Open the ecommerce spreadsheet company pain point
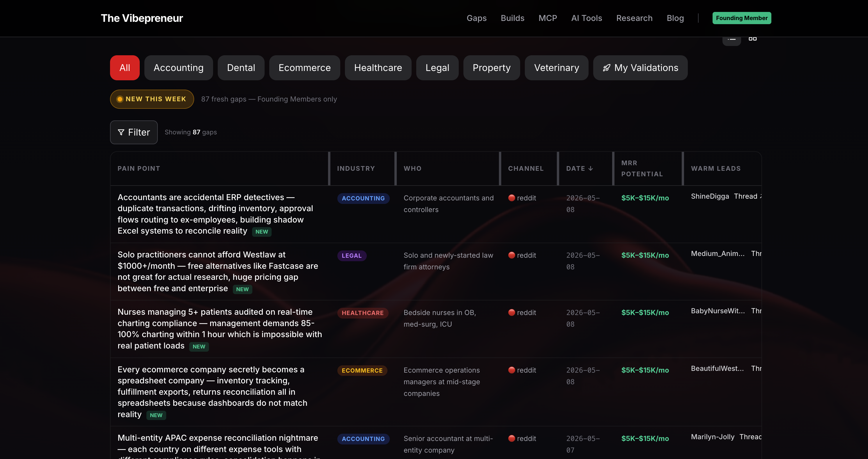Screen dimensions: 868x459 (212, 392)
